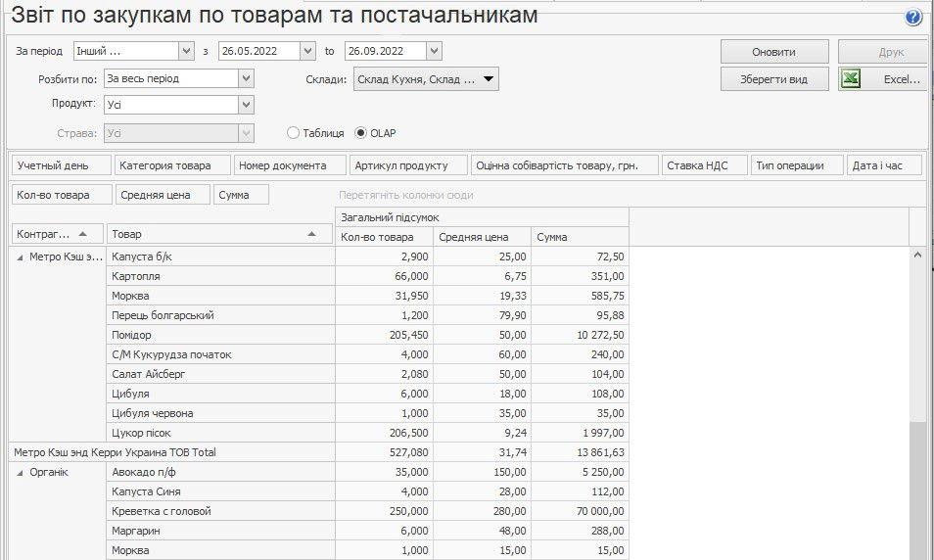Click the blue help question mark icon
Screen dimensions: 934x560
[913, 17]
